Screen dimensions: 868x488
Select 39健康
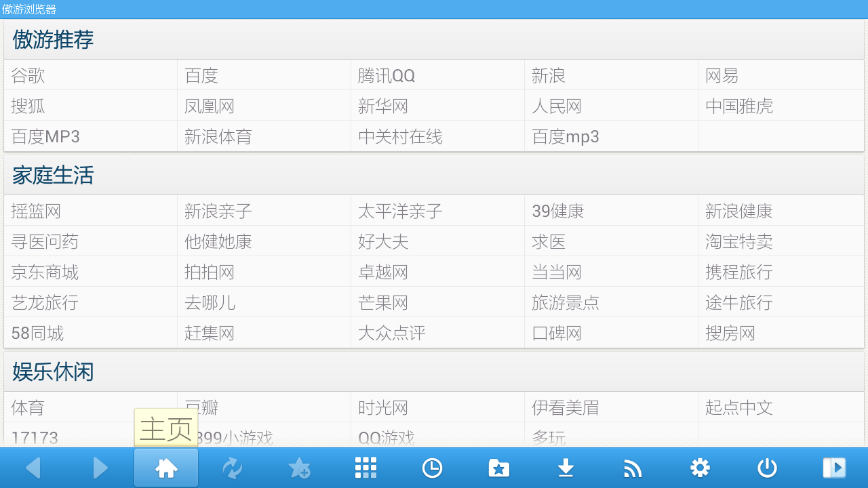(558, 211)
